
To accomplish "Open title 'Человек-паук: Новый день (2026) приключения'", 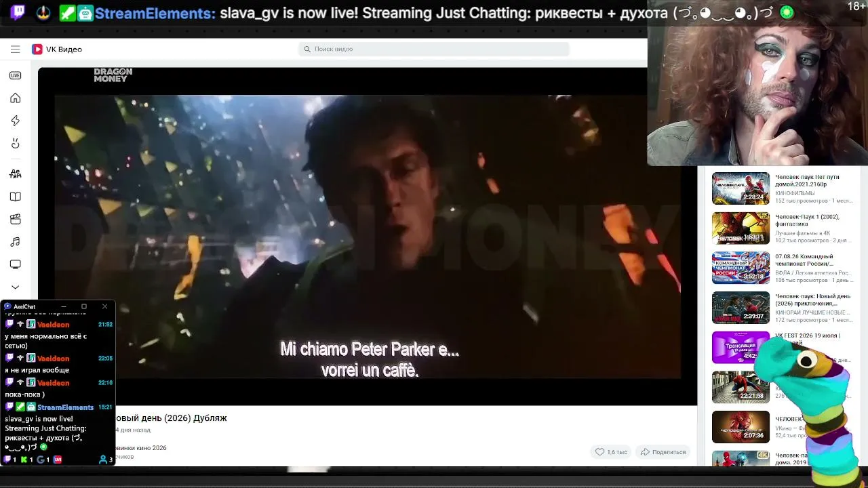I will tap(812, 300).
